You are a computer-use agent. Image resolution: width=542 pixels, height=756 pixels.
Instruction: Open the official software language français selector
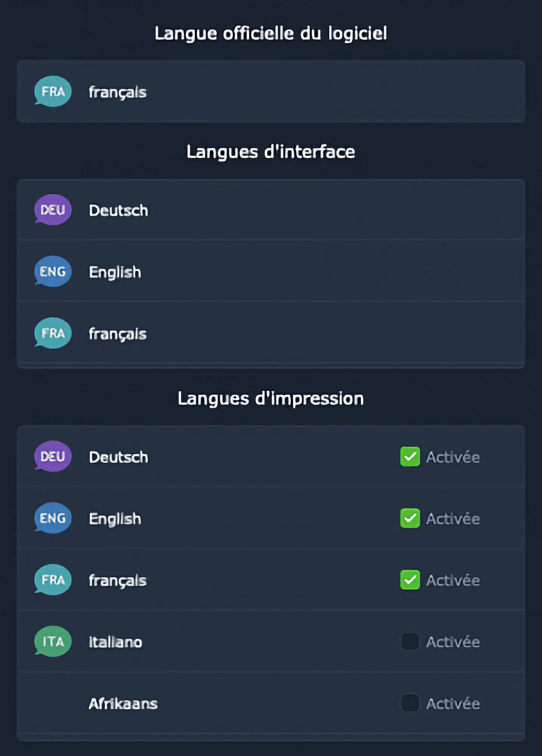tap(270, 91)
